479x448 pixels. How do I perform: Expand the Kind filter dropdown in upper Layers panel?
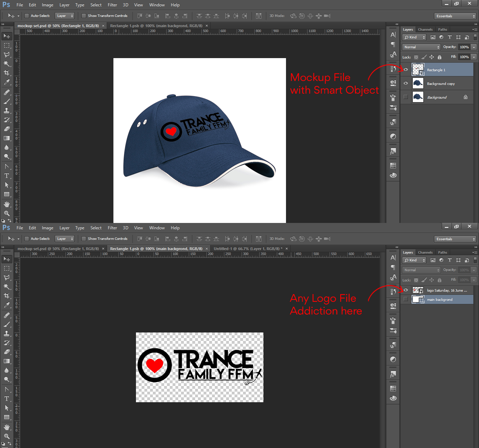[415, 37]
